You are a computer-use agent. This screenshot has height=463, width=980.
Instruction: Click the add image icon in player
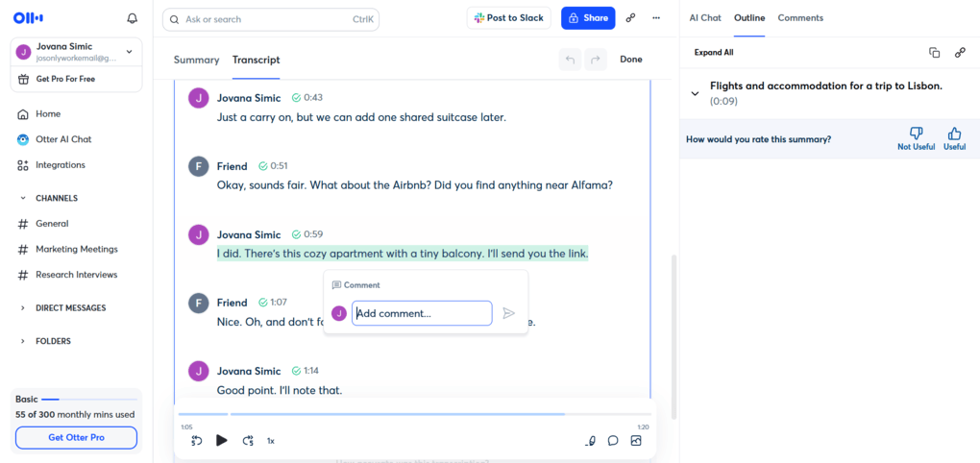636,441
